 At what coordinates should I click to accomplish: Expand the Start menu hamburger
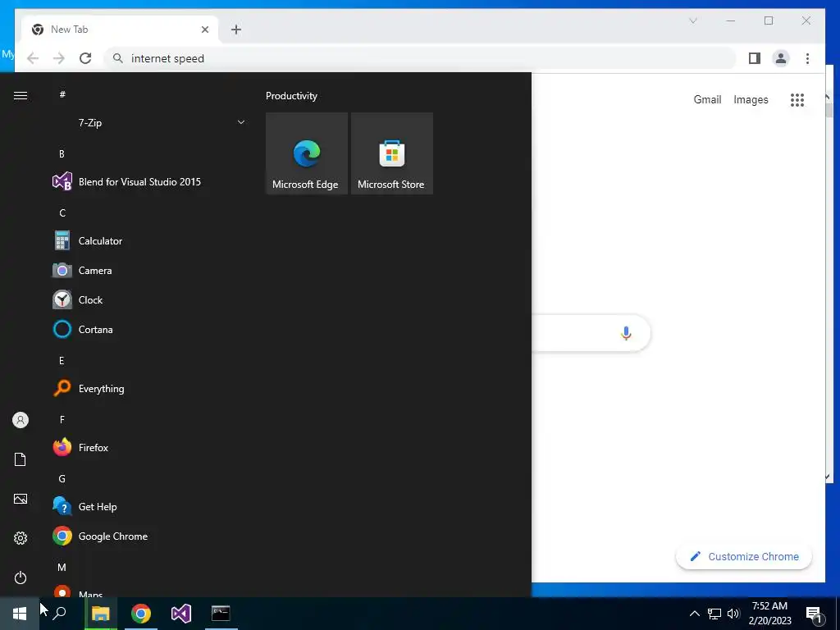coord(21,95)
